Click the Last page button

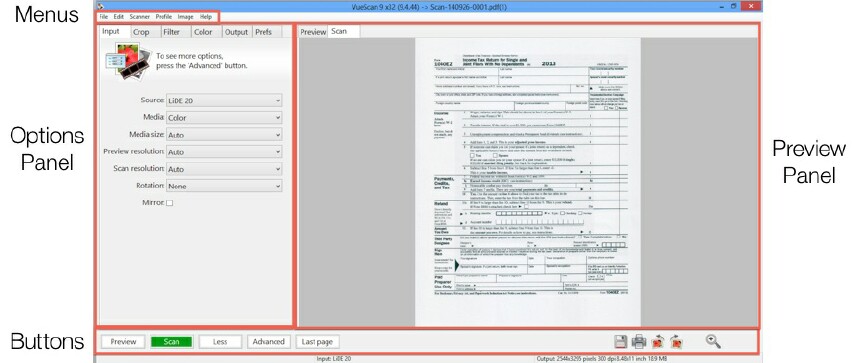click(x=317, y=342)
